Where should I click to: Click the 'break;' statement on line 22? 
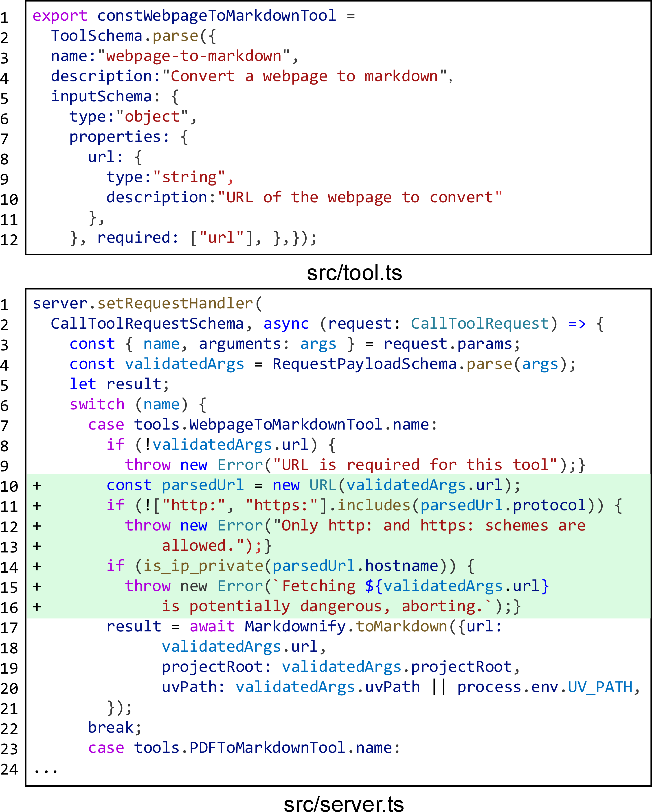click(114, 728)
